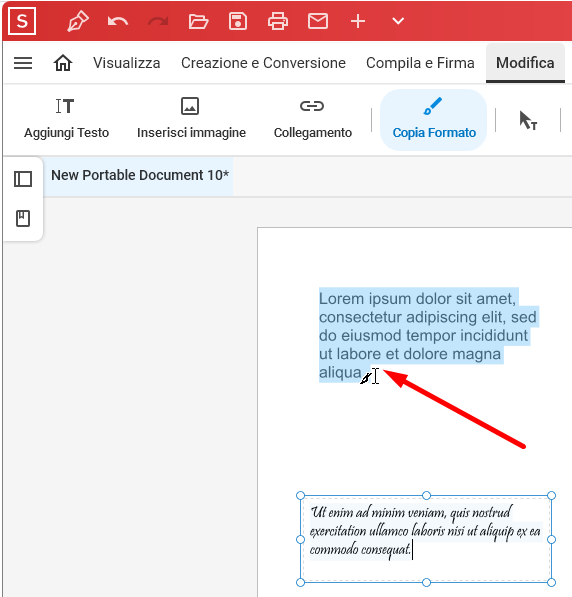
Task: Print the document
Action: 278,21
